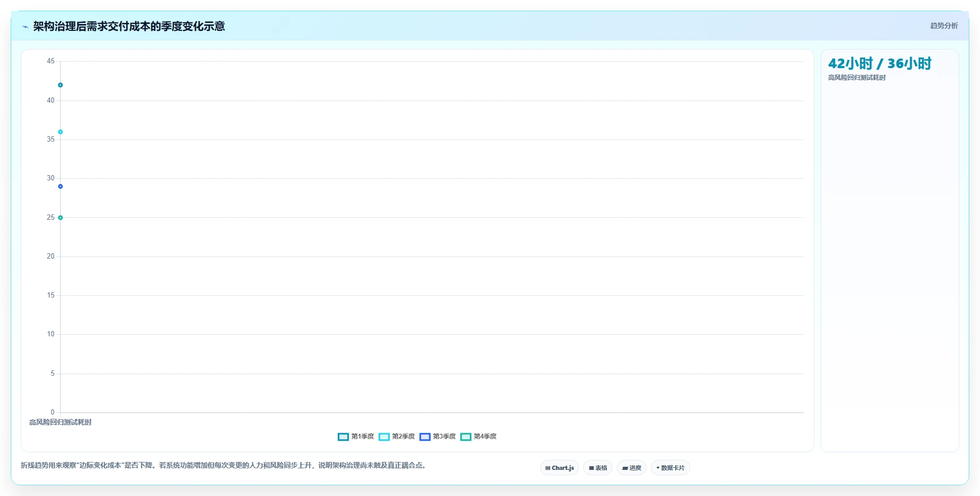Click the 42小时 / 36小时 metric value
Image resolution: width=980 pixels, height=496 pixels.
coord(879,63)
